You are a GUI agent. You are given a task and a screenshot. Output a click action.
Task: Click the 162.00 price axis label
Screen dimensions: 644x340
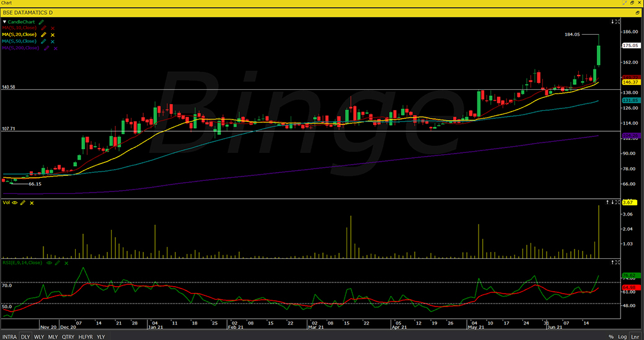630,63
